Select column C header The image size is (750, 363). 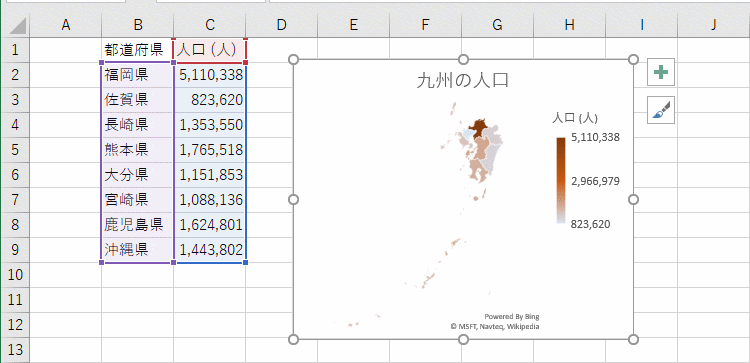point(210,25)
